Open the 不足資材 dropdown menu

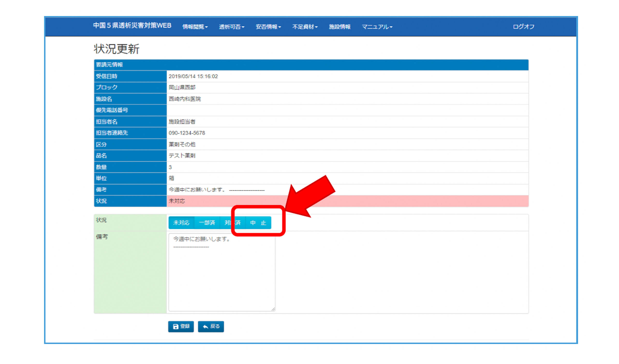pos(305,27)
